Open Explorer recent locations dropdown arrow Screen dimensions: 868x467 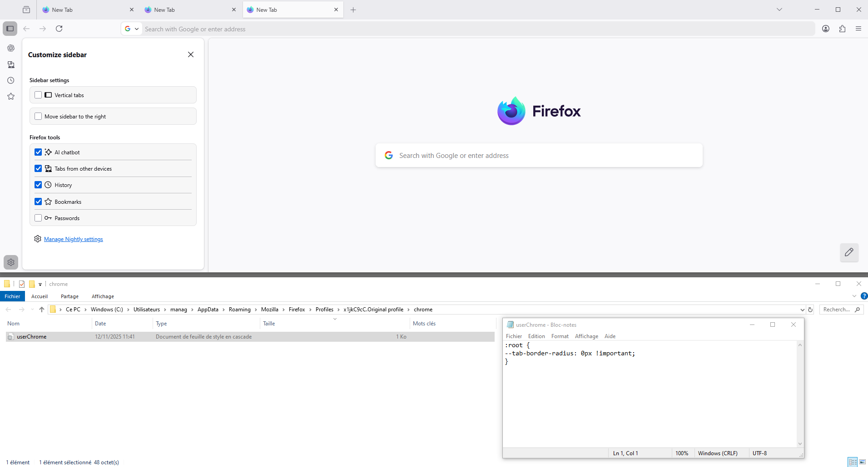coord(32,310)
